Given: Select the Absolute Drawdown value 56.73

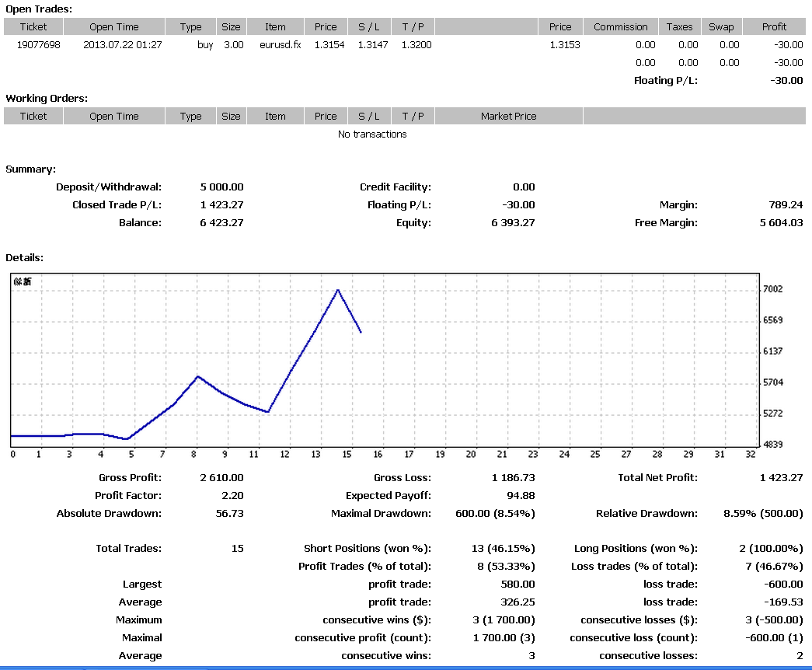Looking at the screenshot, I should pos(229,514).
